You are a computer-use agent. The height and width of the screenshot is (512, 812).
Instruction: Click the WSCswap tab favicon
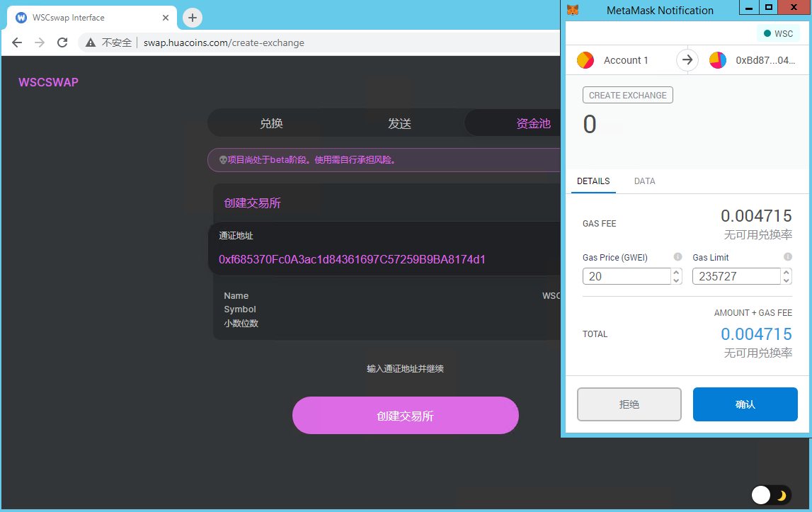point(21,18)
